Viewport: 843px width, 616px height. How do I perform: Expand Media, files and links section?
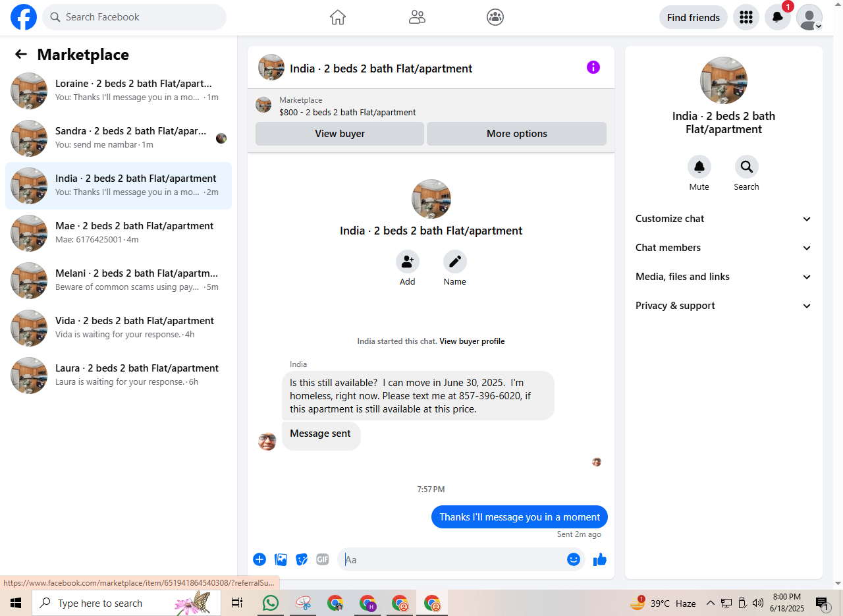coord(724,277)
